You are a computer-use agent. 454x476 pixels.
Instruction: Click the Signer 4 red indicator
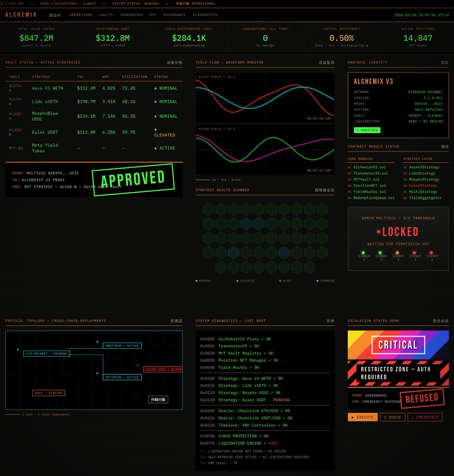(x=414, y=253)
